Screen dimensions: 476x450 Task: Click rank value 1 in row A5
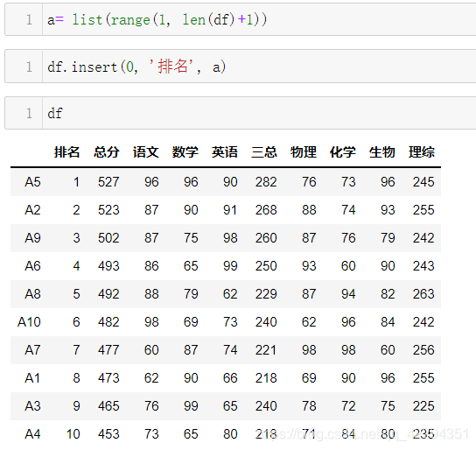(x=76, y=182)
